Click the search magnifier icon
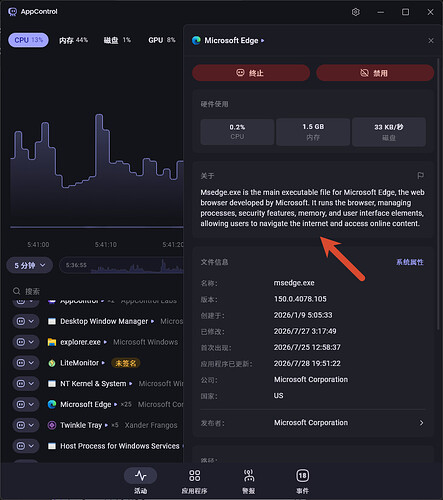This screenshot has width=443, height=500. pyautogui.click(x=16, y=291)
